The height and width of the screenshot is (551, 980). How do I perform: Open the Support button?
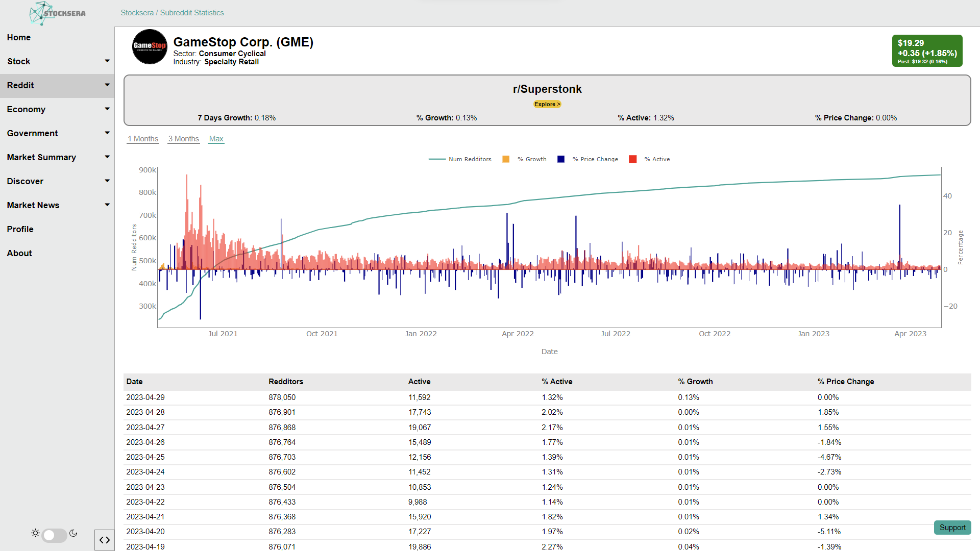pos(952,528)
